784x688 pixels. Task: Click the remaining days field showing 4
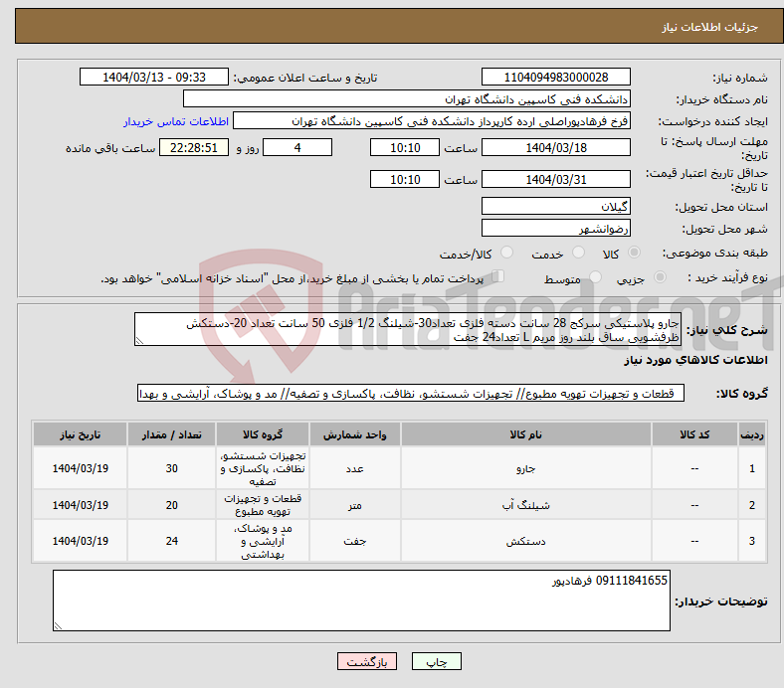coord(297,147)
